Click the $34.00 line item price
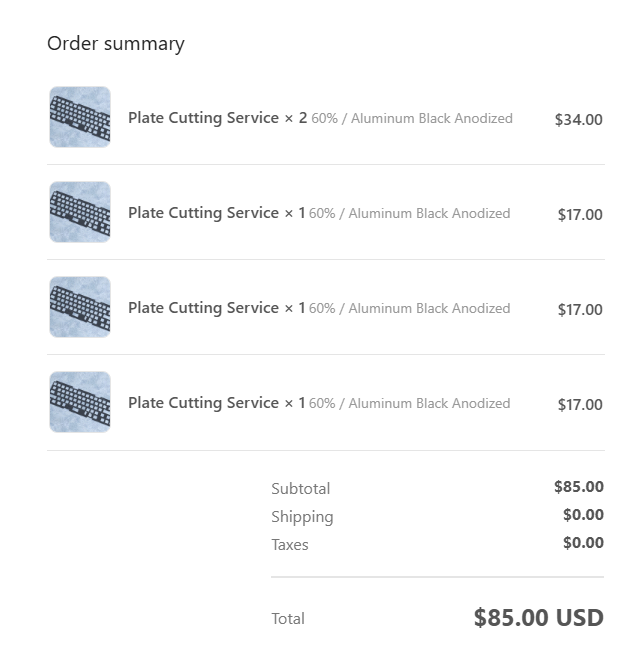The width and height of the screenshot is (618, 653). click(578, 120)
